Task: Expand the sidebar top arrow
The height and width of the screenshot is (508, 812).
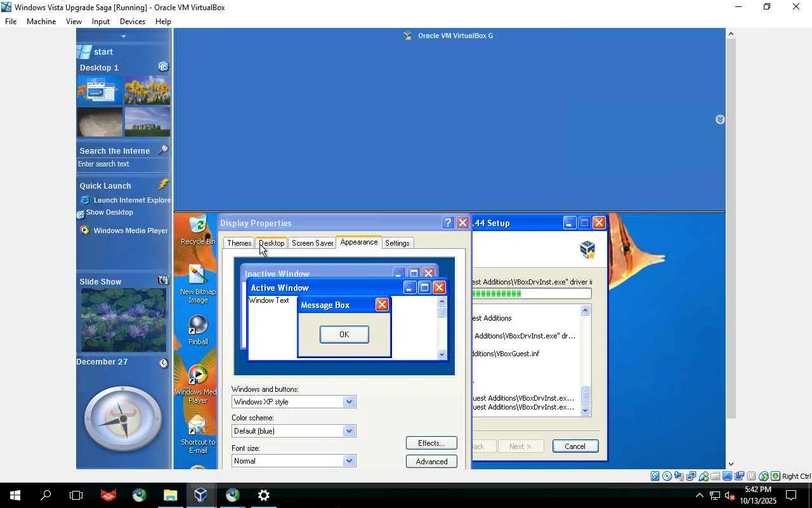Action: click(x=124, y=36)
